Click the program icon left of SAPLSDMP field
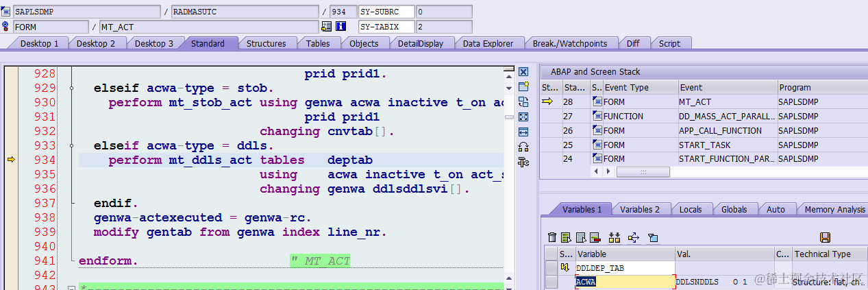The height and width of the screenshot is (290, 868). tap(5, 12)
